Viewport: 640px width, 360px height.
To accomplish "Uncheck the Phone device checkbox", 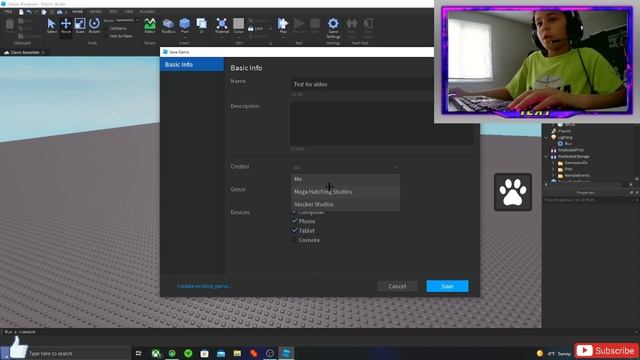I will tap(294, 221).
